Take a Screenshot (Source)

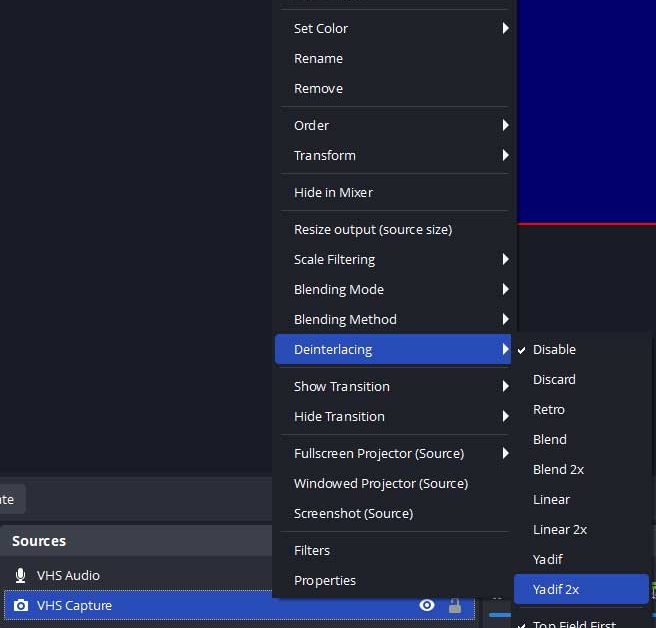(x=353, y=513)
